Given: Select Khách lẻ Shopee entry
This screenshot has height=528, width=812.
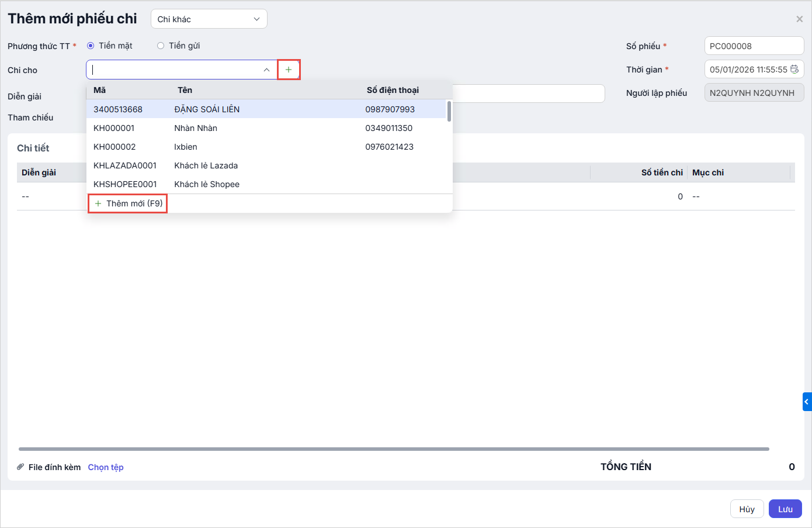Looking at the screenshot, I should pyautogui.click(x=207, y=184).
